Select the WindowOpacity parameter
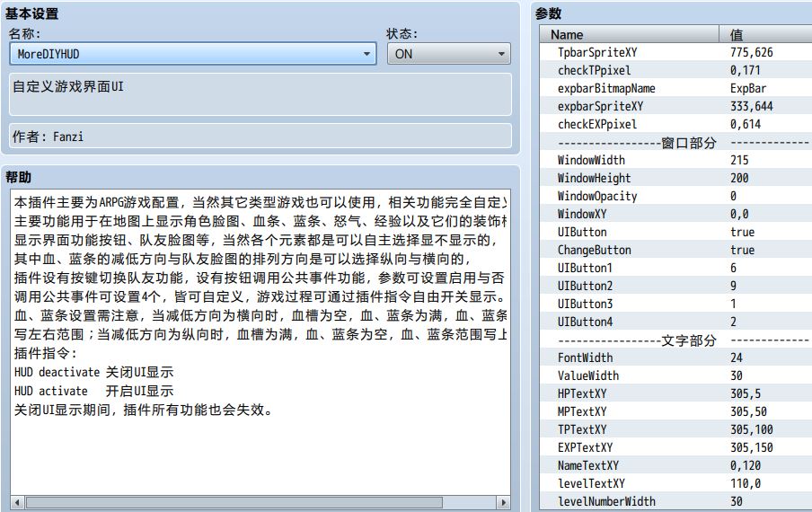This screenshot has width=812, height=512. click(x=597, y=196)
